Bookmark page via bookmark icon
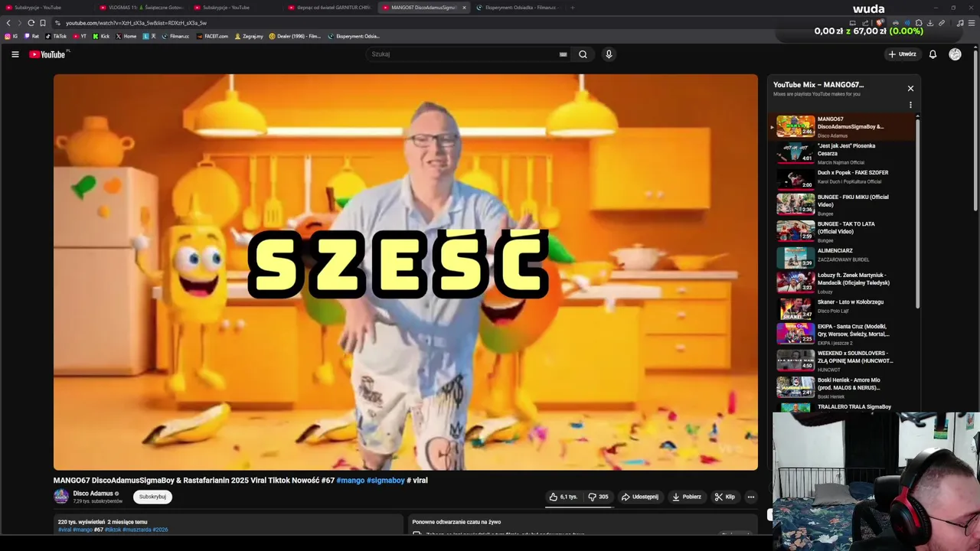Viewport: 980px width, 551px height. pos(43,23)
